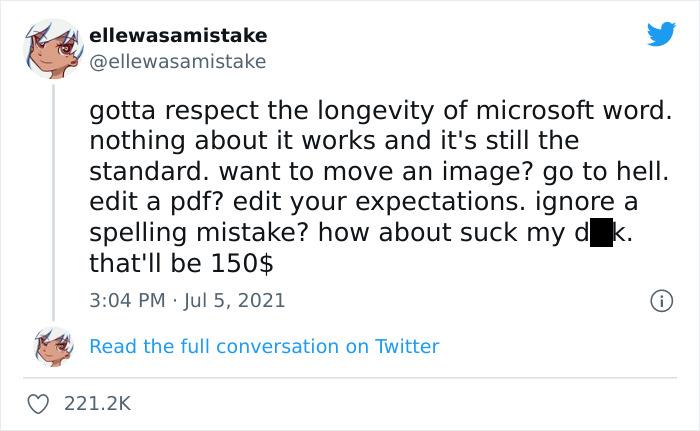Click the 221.2K like count
The image size is (700, 431).
pyautogui.click(x=98, y=403)
